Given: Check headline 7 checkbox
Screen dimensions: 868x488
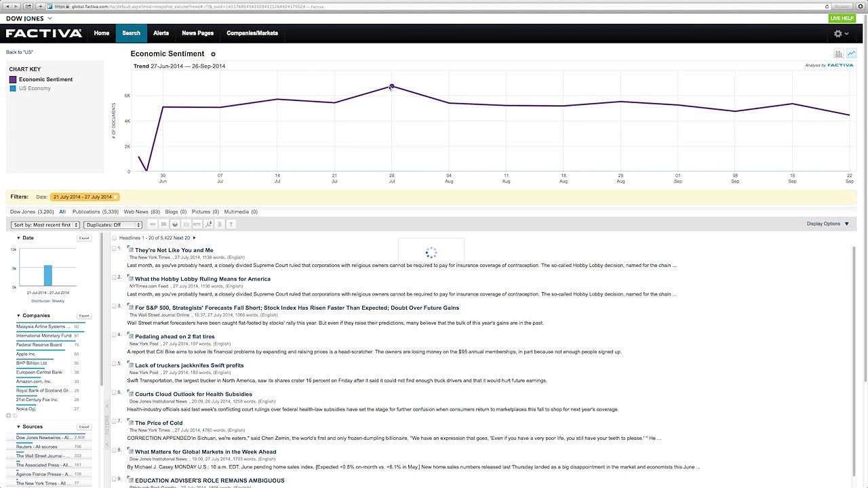Looking at the screenshot, I should [114, 422].
